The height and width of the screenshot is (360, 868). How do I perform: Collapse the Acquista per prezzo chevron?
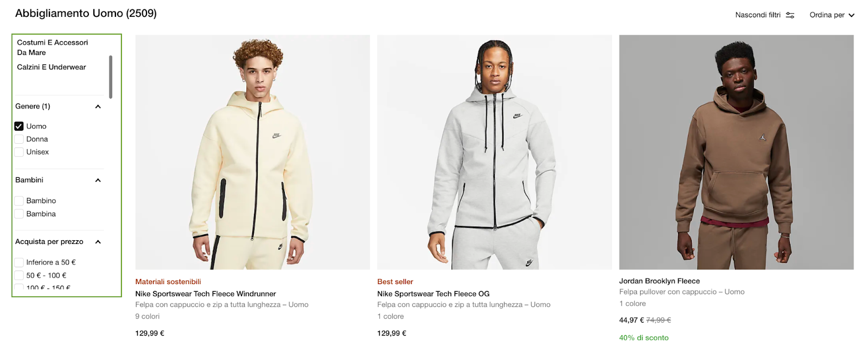click(98, 242)
